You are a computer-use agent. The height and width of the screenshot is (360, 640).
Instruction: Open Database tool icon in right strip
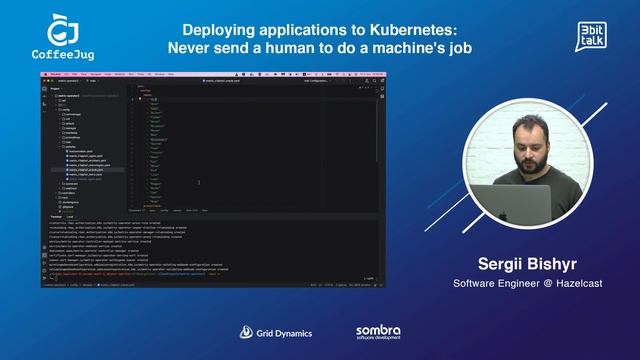(382, 96)
